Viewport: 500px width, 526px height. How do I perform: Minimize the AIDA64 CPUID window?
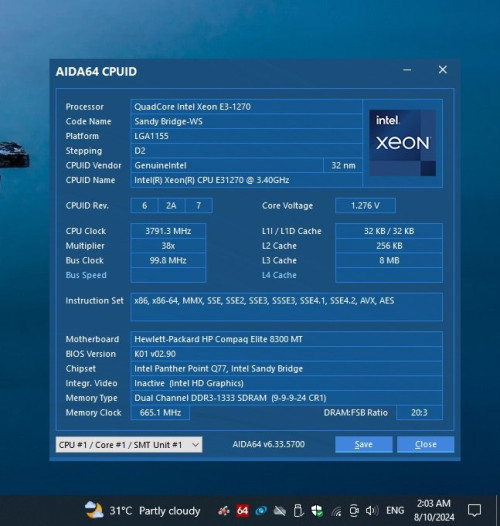407,70
